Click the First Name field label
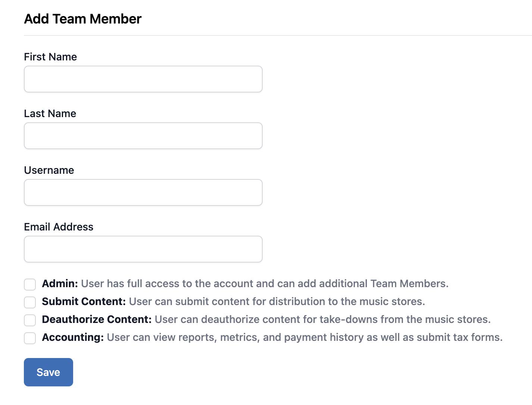532x405 pixels. pos(50,57)
